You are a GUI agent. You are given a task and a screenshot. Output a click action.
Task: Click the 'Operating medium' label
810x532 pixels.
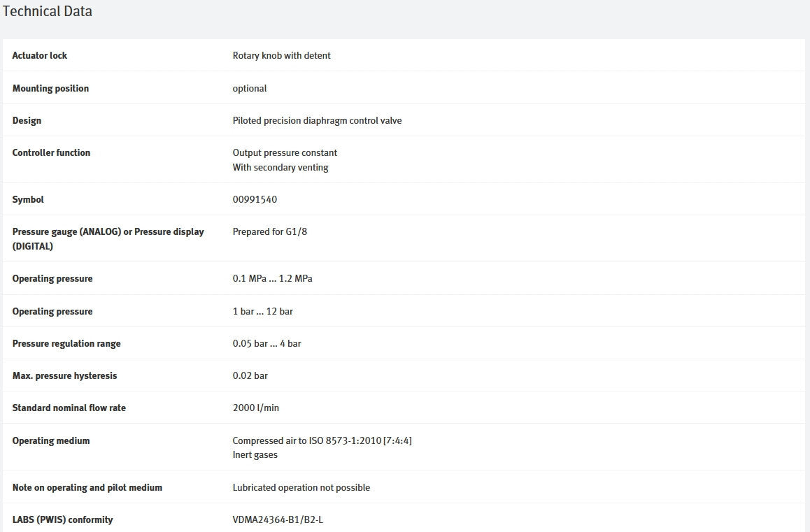pyautogui.click(x=51, y=440)
